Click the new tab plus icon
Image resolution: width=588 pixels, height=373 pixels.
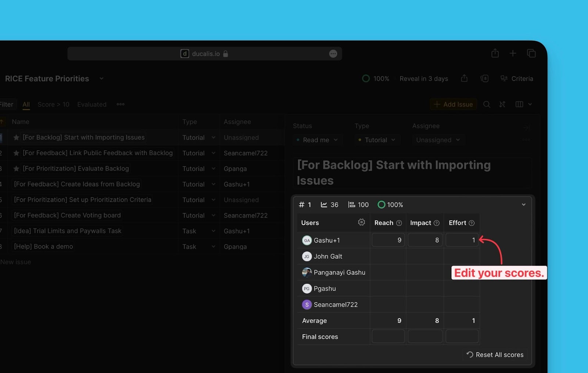pos(513,53)
